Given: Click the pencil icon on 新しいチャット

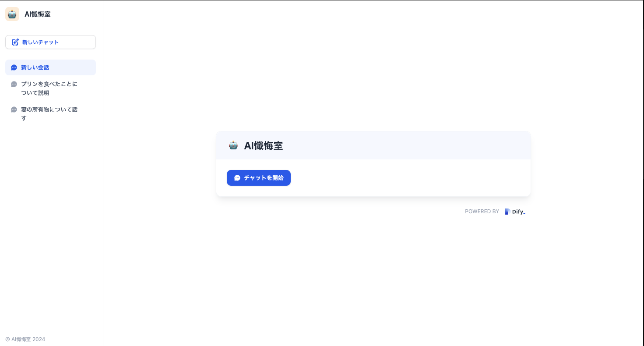Looking at the screenshot, I should 15,42.
